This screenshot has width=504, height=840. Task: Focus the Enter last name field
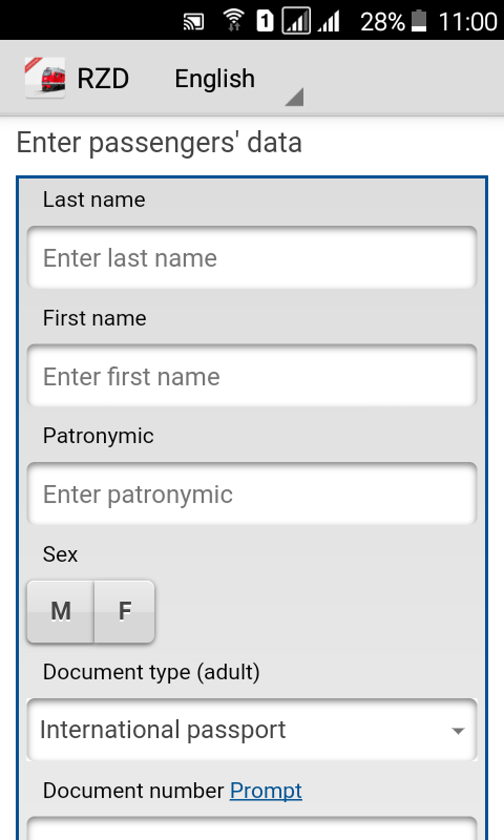click(252, 258)
